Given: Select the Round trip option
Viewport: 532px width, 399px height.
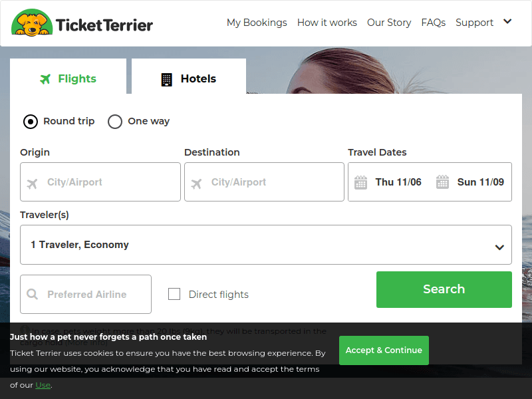Looking at the screenshot, I should click(30, 122).
